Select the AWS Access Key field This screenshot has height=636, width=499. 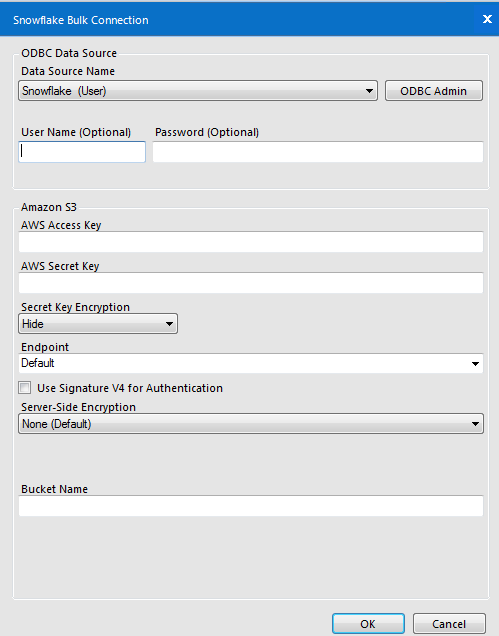tap(251, 242)
